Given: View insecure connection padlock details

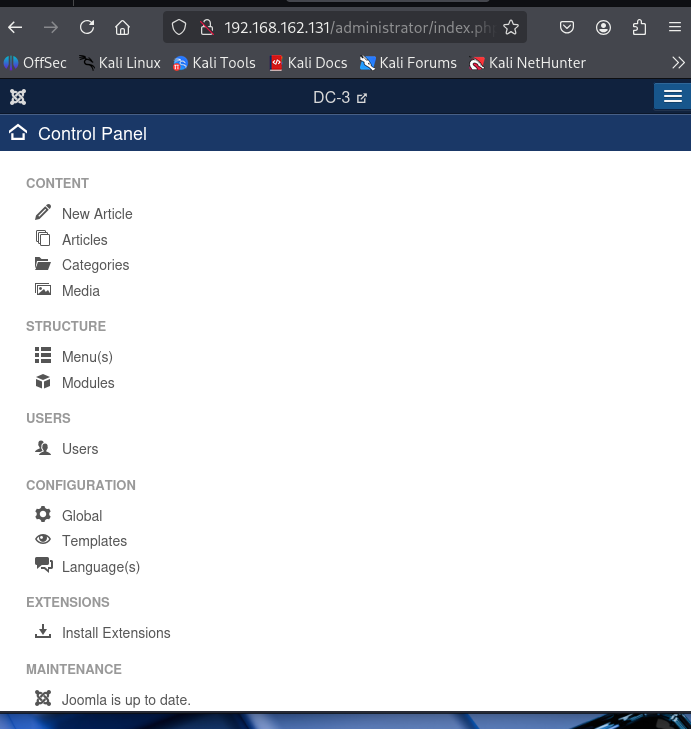Looking at the screenshot, I should pyautogui.click(x=207, y=27).
